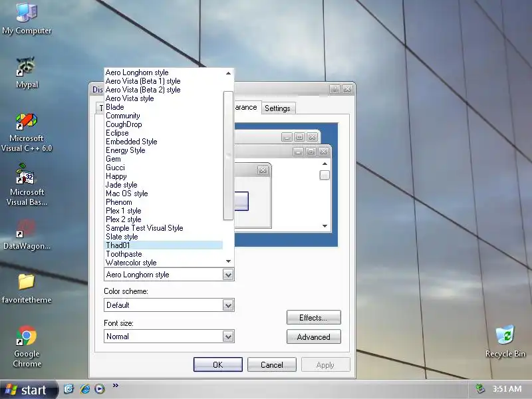This screenshot has width=532, height=399.
Task: Select the Microsoft Visual C++ 6.0 shortcut
Action: (27, 132)
